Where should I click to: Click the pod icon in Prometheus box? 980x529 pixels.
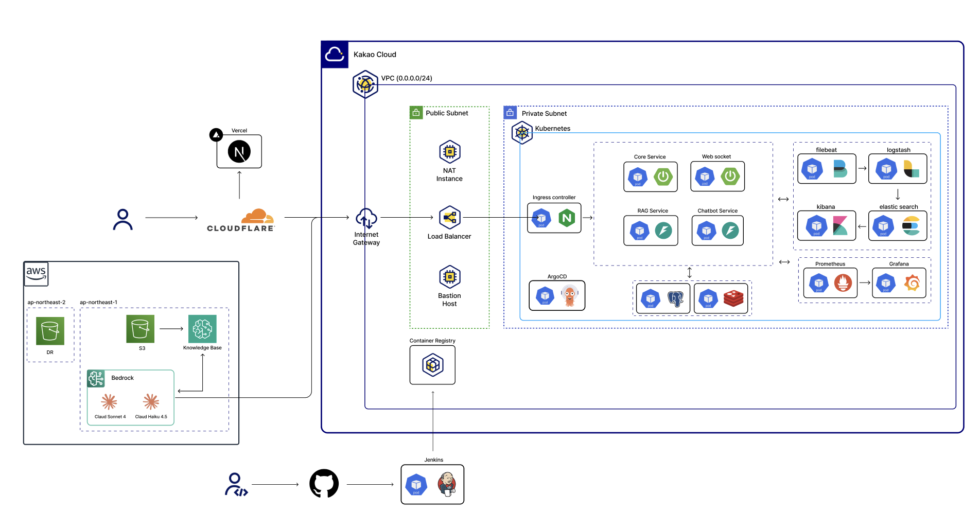tap(818, 283)
